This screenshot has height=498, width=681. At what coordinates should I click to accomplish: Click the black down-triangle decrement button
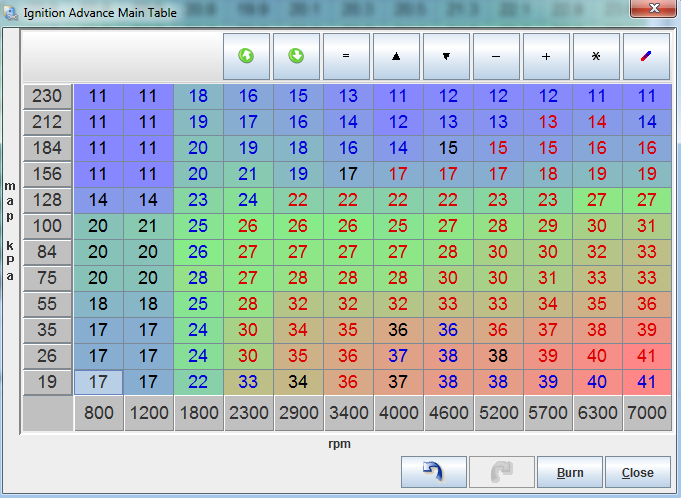click(447, 56)
